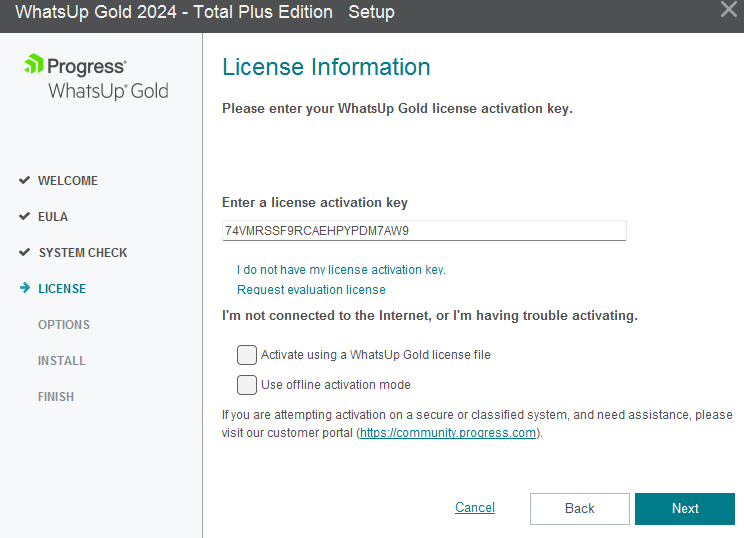
Task: Click the FINISH step in sidebar
Action: (56, 397)
